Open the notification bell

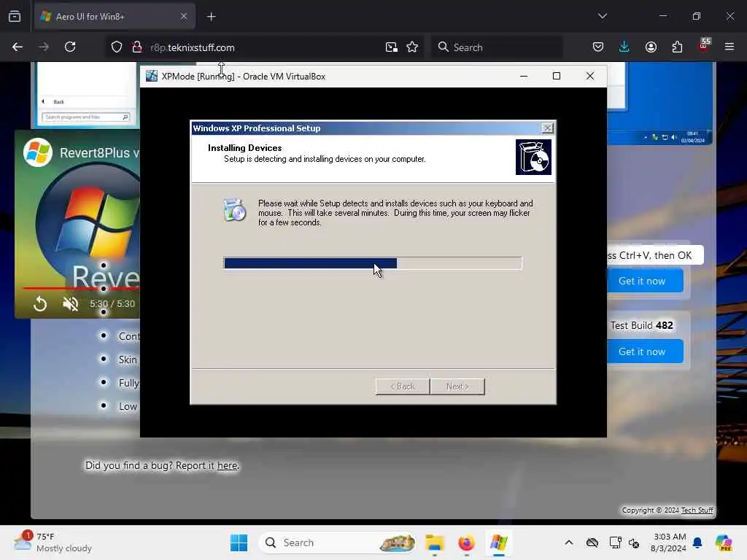697,542
